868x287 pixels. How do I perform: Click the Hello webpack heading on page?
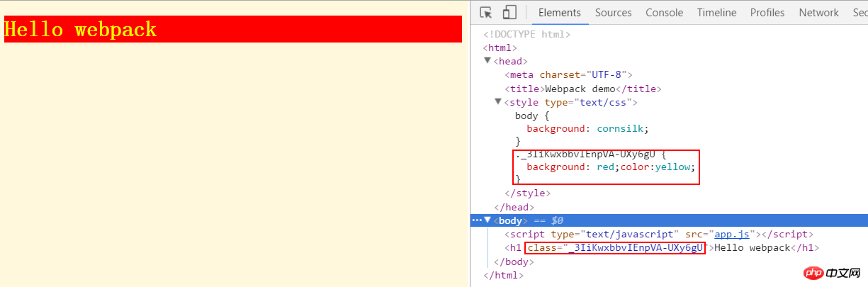pos(80,29)
